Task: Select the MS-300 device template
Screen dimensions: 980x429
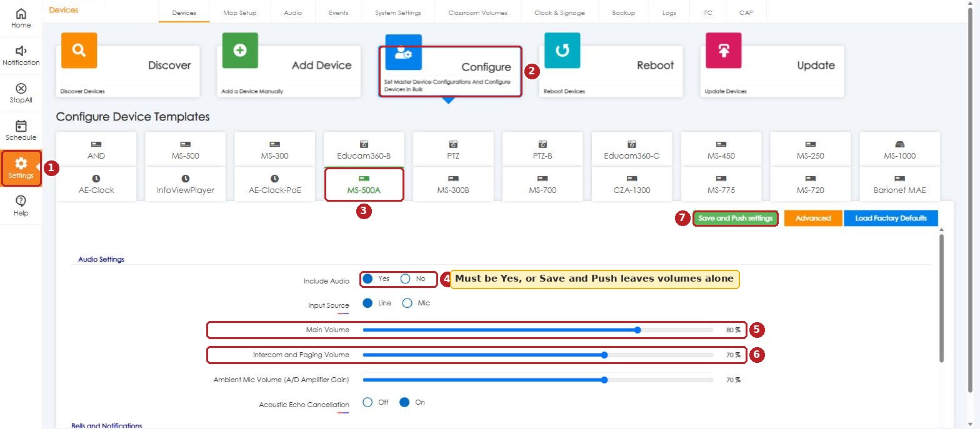Action: pyautogui.click(x=274, y=150)
